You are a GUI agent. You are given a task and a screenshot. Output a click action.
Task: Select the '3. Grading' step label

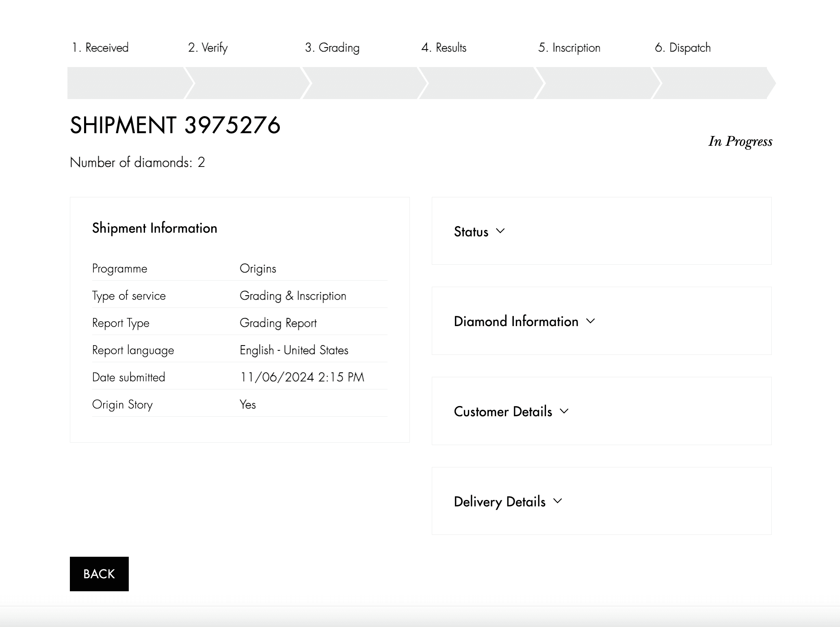click(x=332, y=48)
